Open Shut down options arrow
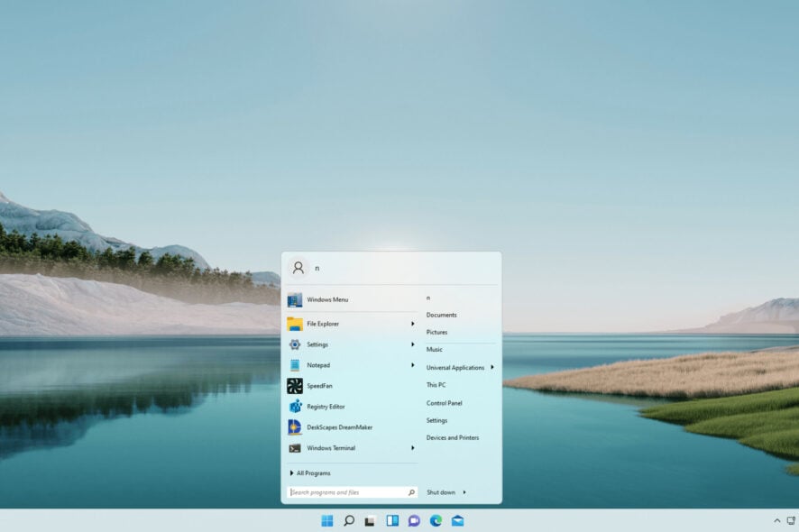 (464, 492)
